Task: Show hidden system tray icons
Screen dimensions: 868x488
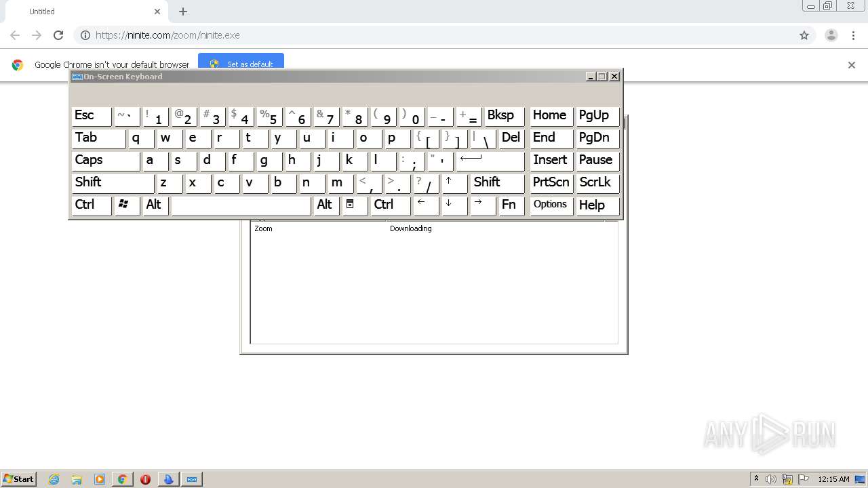Action: coord(756,479)
